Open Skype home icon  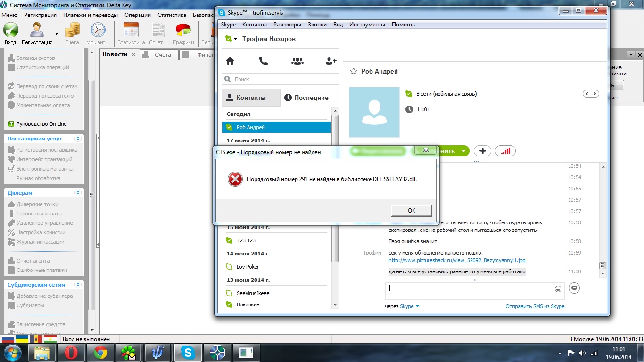pos(230,61)
